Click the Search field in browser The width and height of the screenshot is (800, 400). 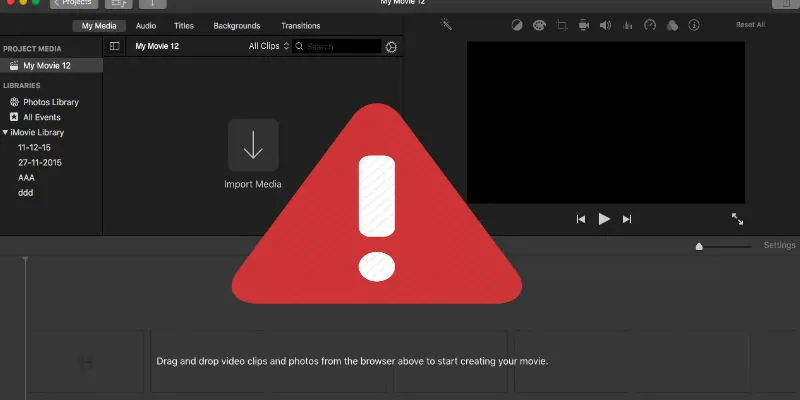[337, 46]
